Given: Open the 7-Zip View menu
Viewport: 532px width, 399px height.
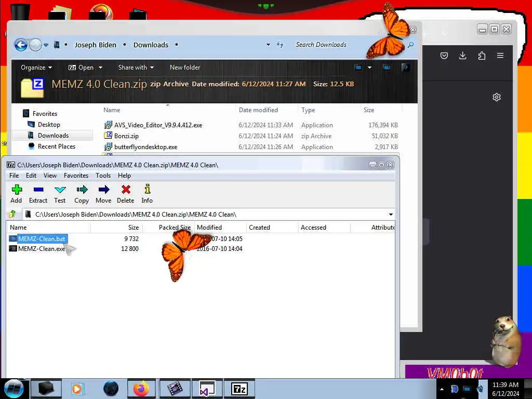Looking at the screenshot, I should pyautogui.click(x=50, y=176).
